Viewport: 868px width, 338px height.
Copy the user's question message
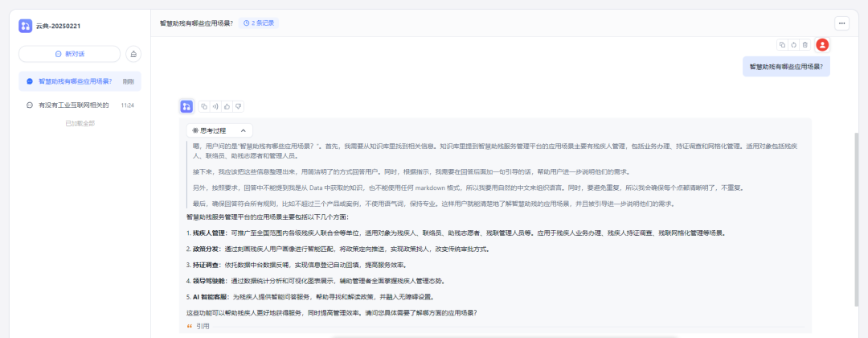pos(782,45)
